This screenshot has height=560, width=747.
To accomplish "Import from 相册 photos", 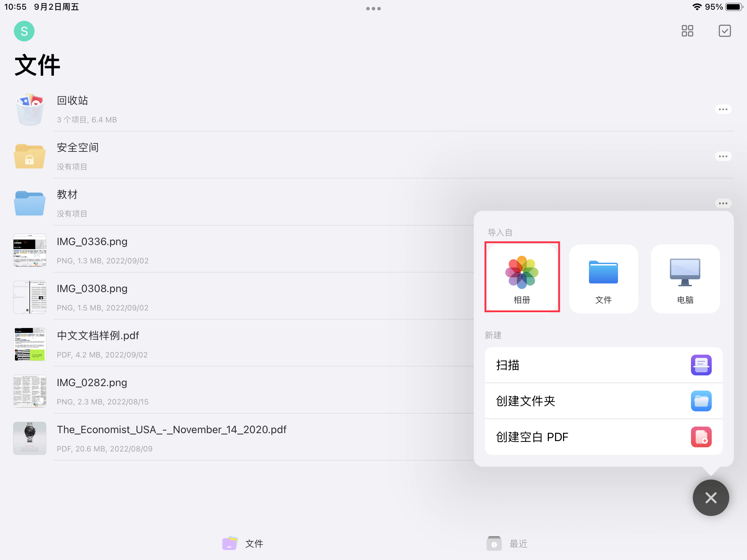I will (x=522, y=279).
